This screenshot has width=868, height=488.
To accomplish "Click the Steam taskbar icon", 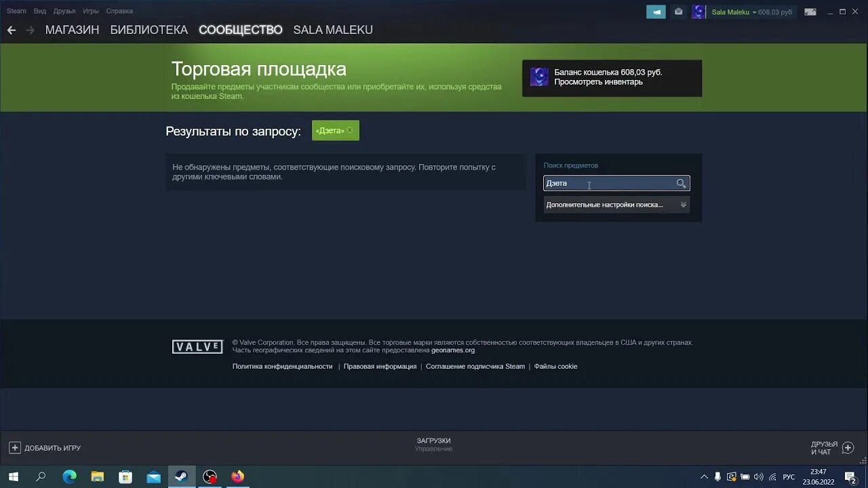I will click(x=181, y=476).
